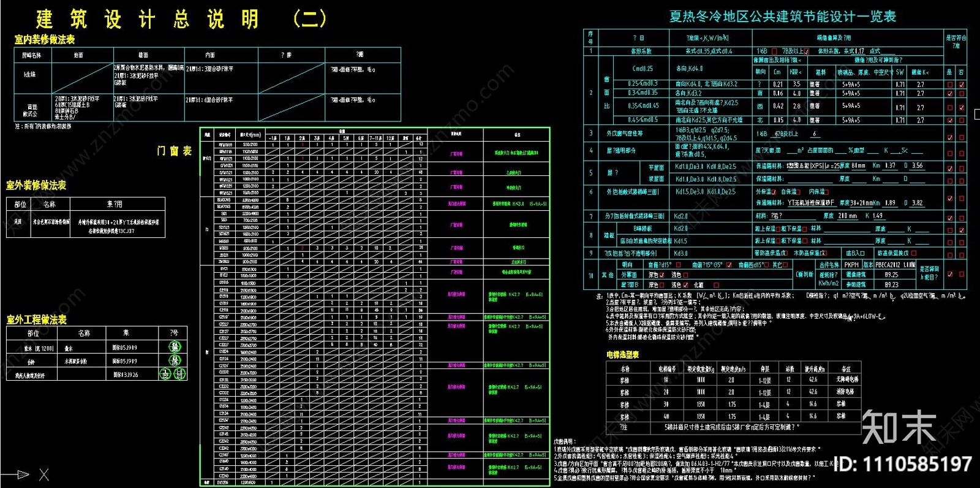Select the heading 室外装修做法表
The width and height of the screenshot is (980, 488).
tap(36, 185)
